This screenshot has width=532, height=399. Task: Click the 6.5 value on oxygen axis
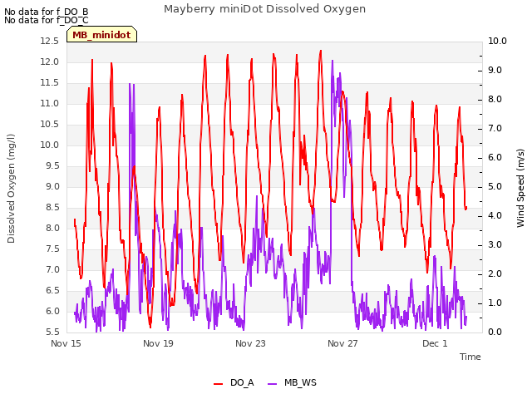pyautogui.click(x=52, y=290)
